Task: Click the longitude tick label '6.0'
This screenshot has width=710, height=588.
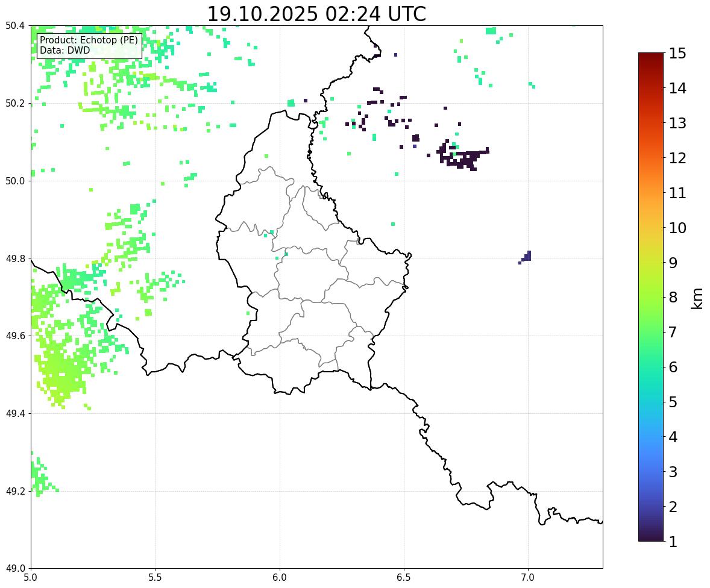Action: click(x=280, y=578)
